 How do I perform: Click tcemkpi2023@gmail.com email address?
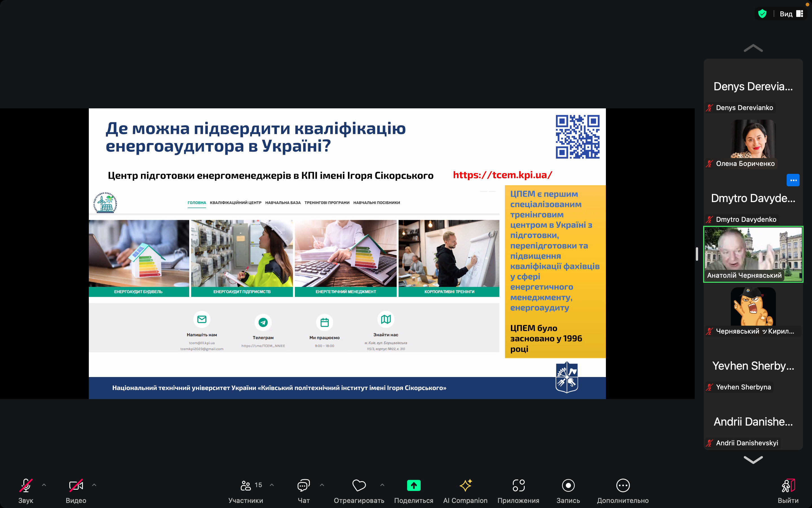tap(202, 349)
